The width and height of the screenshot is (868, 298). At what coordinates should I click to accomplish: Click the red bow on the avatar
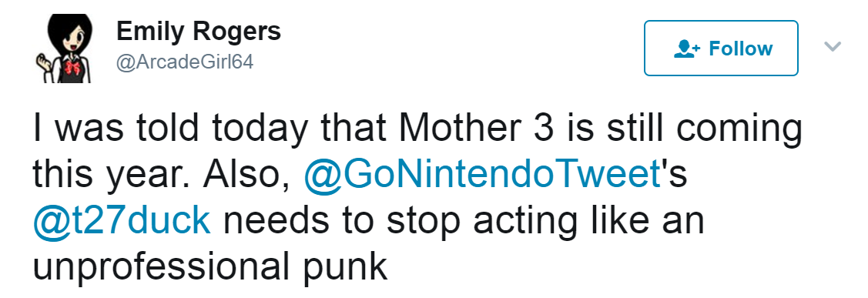73,69
